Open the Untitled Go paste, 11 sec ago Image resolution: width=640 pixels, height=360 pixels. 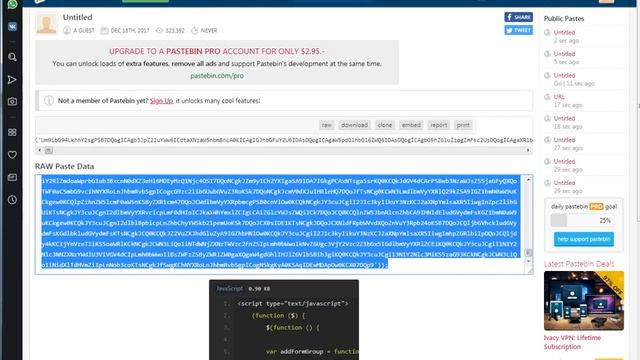click(x=564, y=76)
